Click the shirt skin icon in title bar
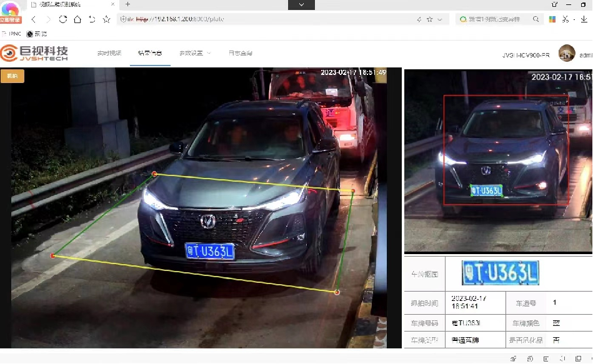 click(x=554, y=4)
